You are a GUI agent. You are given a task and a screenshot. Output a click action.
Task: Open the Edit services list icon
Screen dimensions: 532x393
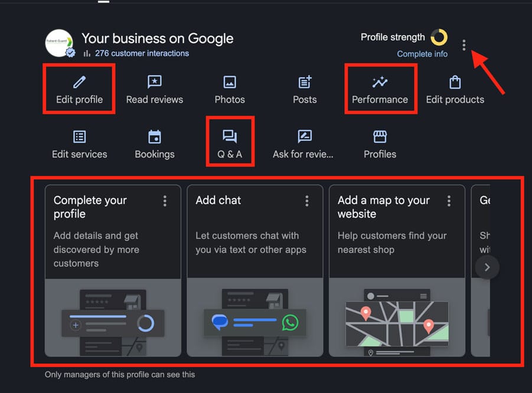point(79,137)
